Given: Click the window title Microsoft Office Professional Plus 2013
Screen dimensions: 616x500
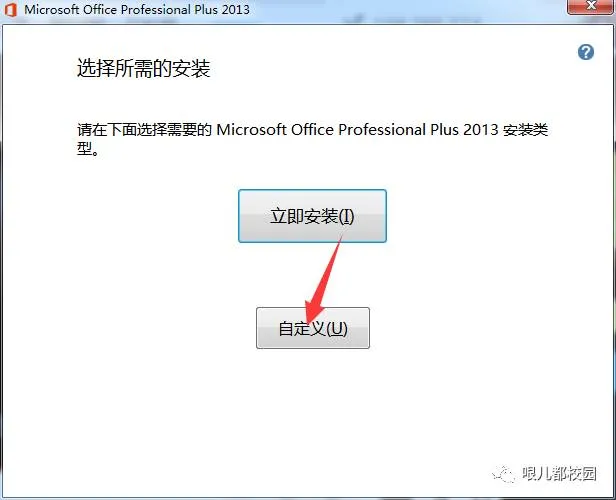Looking at the screenshot, I should pyautogui.click(x=137, y=9).
